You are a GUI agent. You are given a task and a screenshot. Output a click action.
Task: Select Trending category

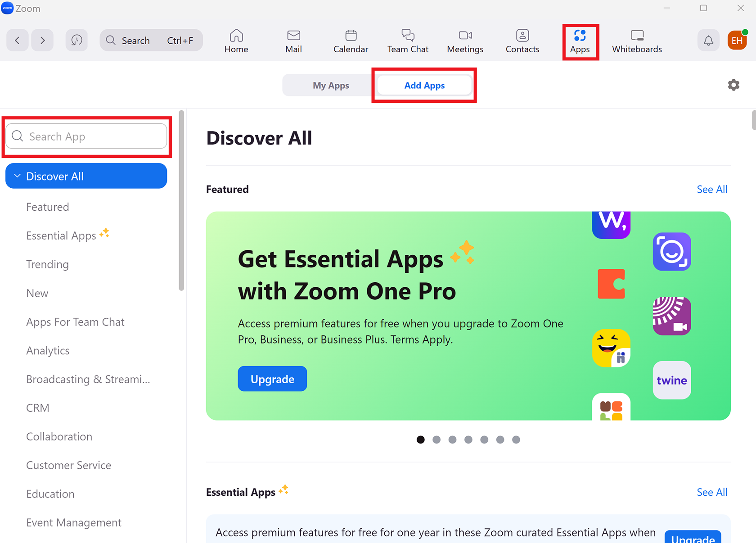pos(47,264)
